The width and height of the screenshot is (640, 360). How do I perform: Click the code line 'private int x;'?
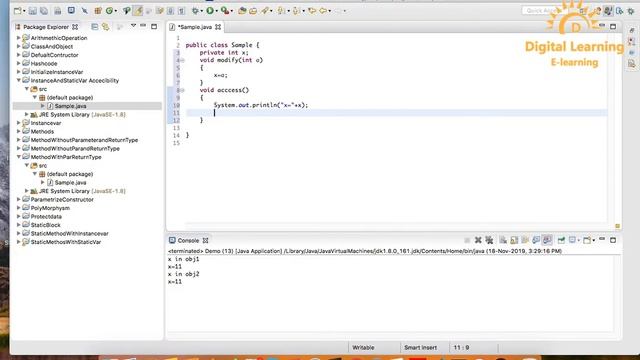tap(224, 52)
